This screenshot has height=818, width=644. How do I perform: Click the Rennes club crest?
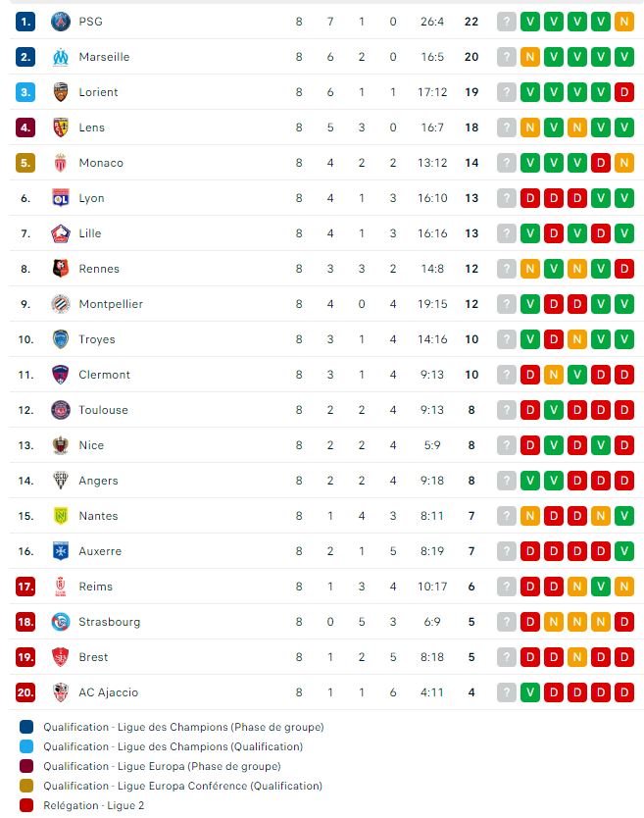coord(61,269)
